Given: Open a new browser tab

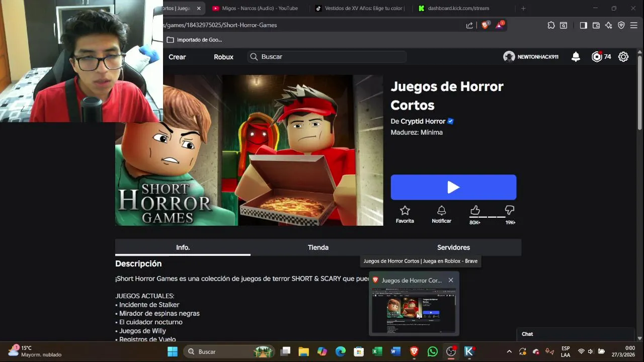Looking at the screenshot, I should [523, 8].
